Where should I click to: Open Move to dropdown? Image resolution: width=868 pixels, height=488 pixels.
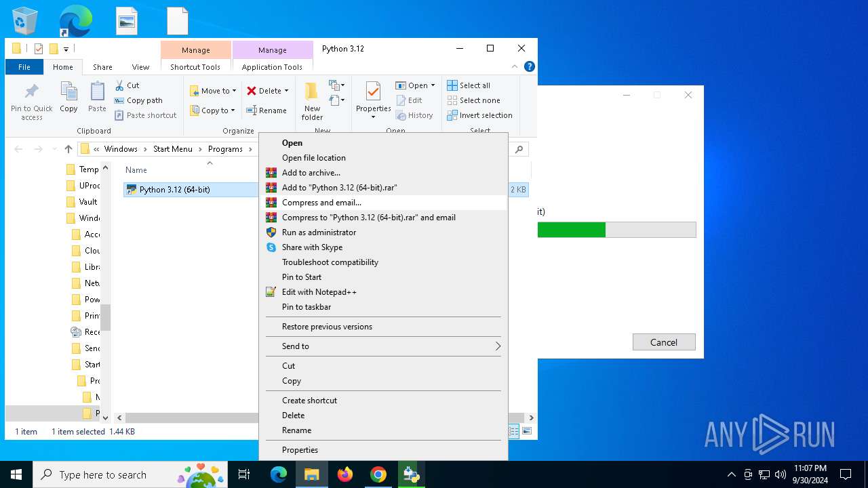coord(213,91)
